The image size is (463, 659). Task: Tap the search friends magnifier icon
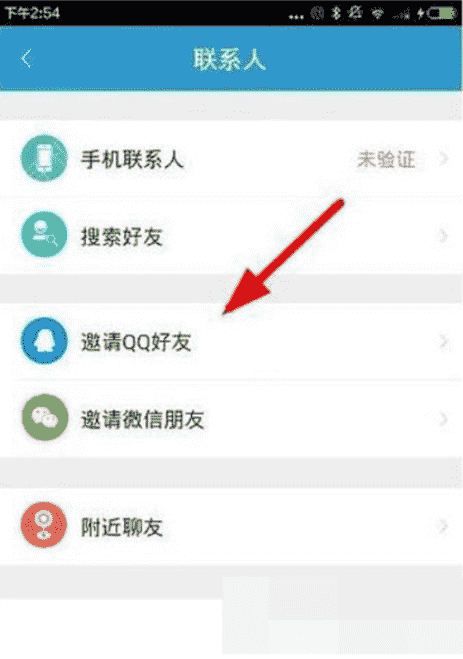click(x=44, y=235)
